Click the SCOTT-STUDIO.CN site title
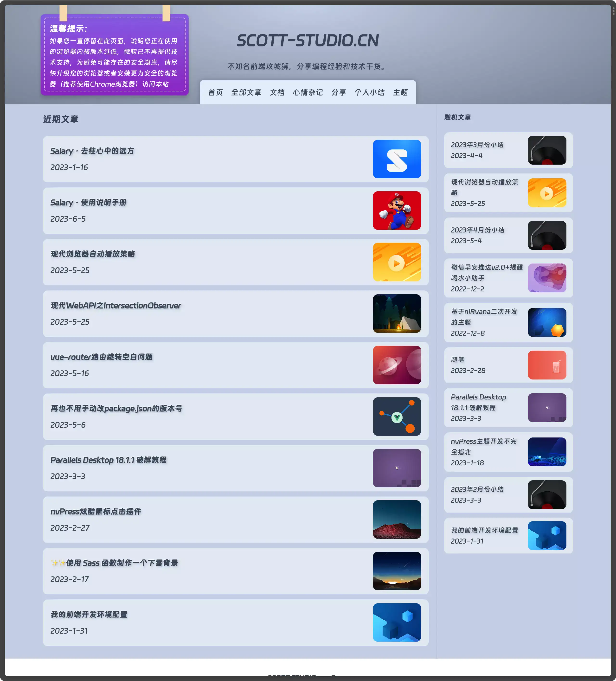Viewport: 616px width, 681px height. [x=308, y=40]
